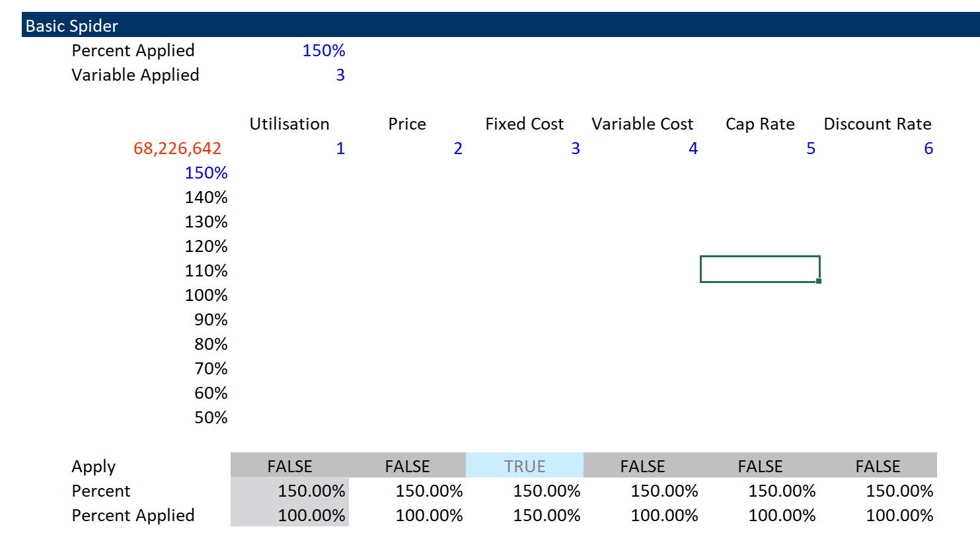Click the Apply row label
The height and width of the screenshot is (537, 980).
click(93, 466)
